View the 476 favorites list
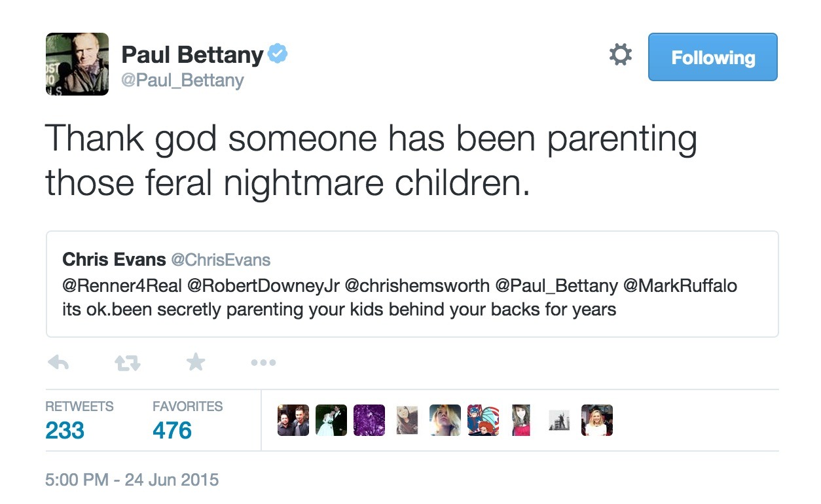 pyautogui.click(x=172, y=430)
